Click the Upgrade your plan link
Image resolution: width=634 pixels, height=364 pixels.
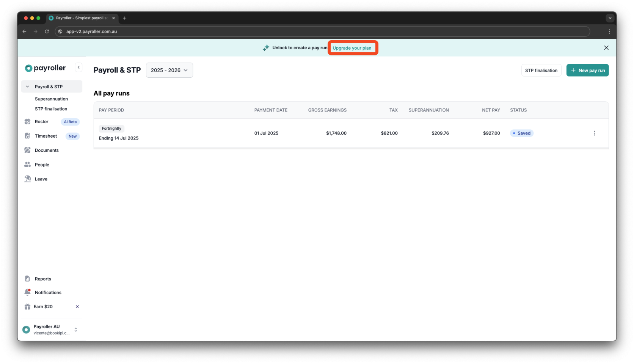click(x=353, y=48)
